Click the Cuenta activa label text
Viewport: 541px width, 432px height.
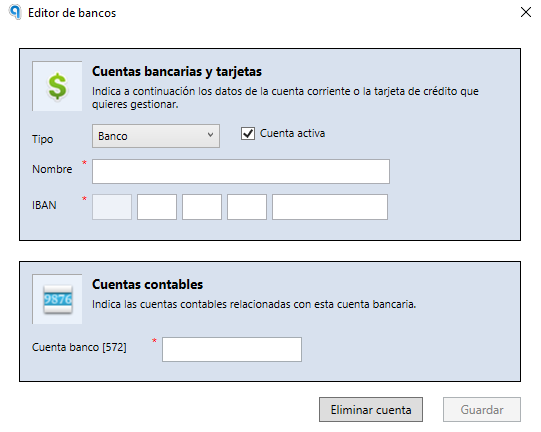click(x=292, y=133)
